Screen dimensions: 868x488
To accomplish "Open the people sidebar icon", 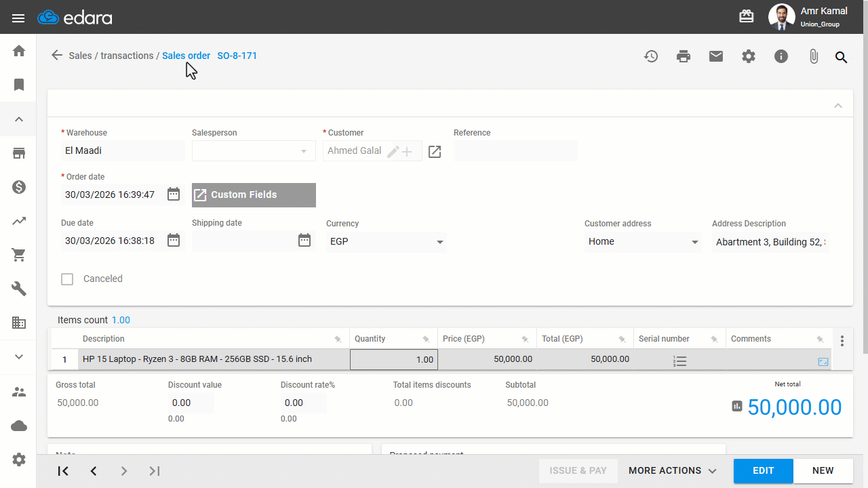I will [x=19, y=392].
